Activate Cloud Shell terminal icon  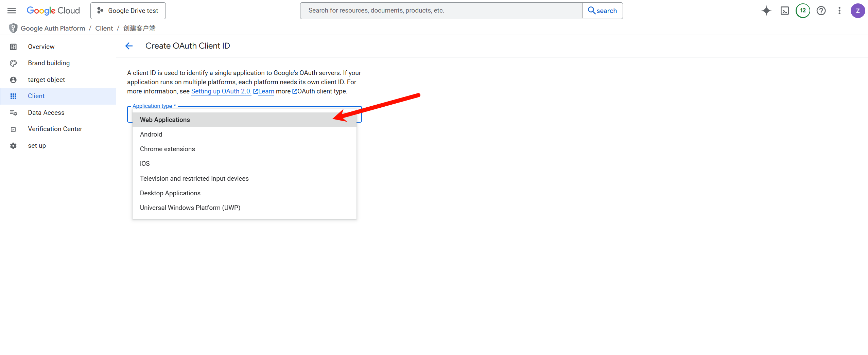pos(785,11)
